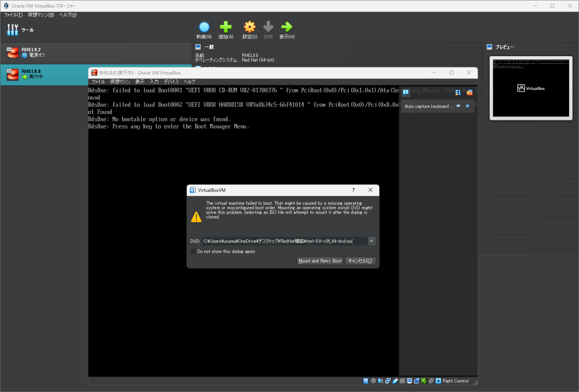Click the hard disk activity status icon
This screenshot has width=579, height=392.
click(366, 381)
